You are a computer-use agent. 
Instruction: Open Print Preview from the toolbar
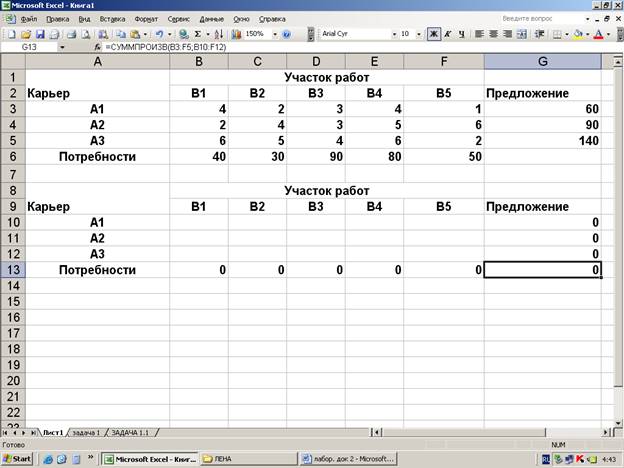(86, 35)
